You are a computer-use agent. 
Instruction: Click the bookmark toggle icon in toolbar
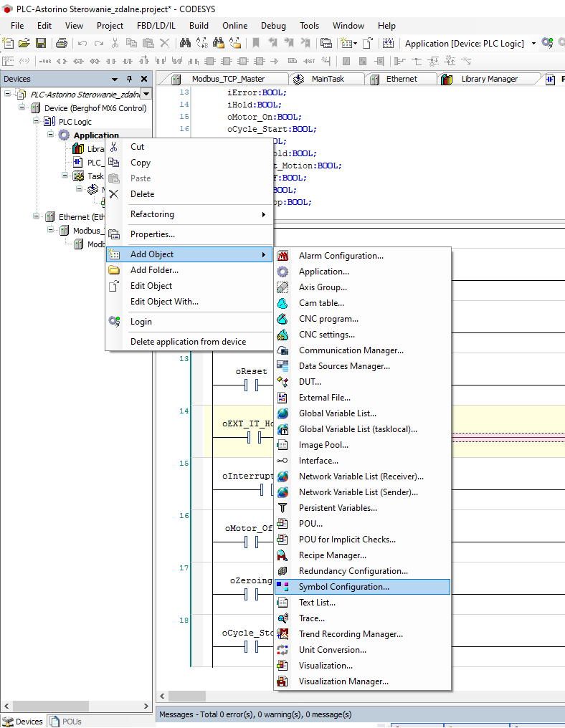pyautogui.click(x=255, y=43)
